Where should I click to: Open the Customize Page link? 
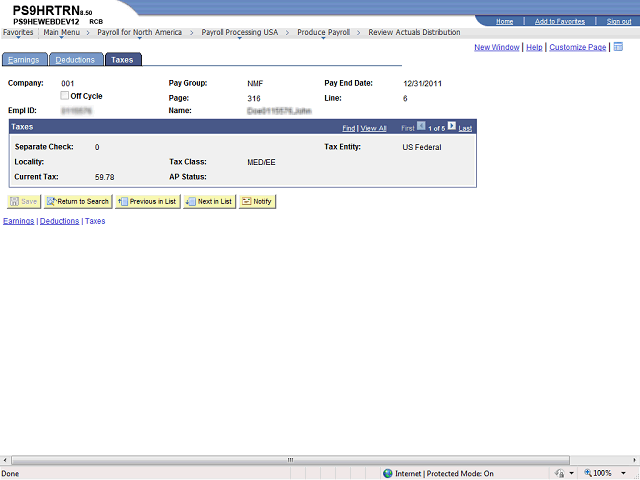pos(578,47)
